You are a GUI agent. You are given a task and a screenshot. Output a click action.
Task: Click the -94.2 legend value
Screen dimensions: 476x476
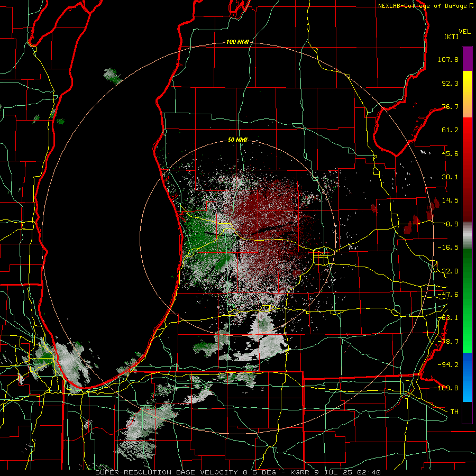pos(448,364)
